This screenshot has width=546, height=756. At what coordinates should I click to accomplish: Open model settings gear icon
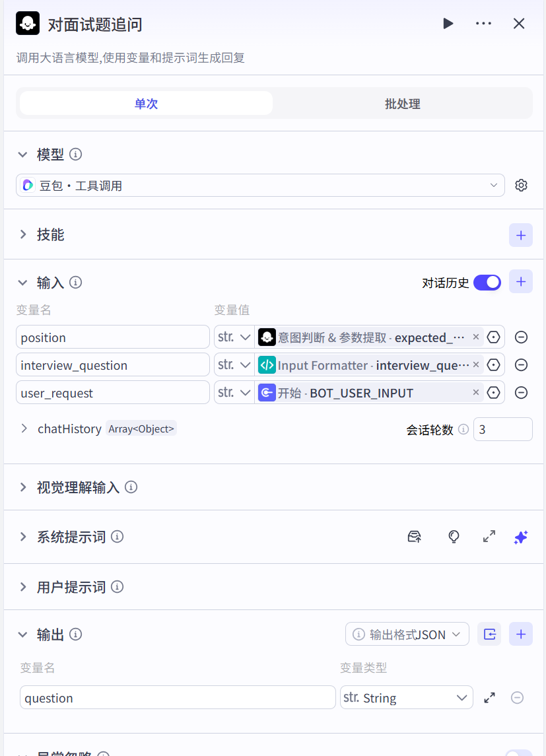pos(521,186)
